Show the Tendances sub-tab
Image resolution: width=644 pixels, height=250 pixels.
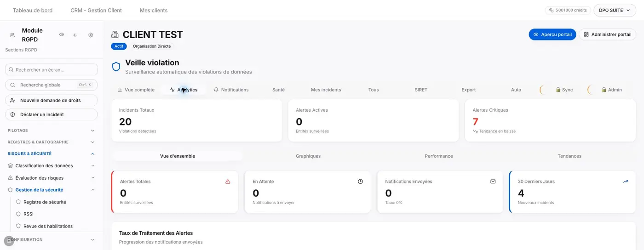(569, 156)
